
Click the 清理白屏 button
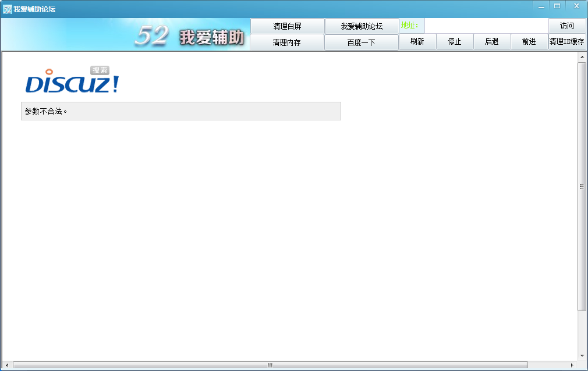287,26
